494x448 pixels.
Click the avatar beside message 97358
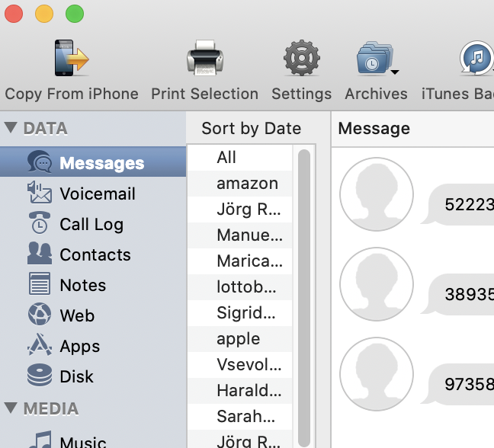377,373
